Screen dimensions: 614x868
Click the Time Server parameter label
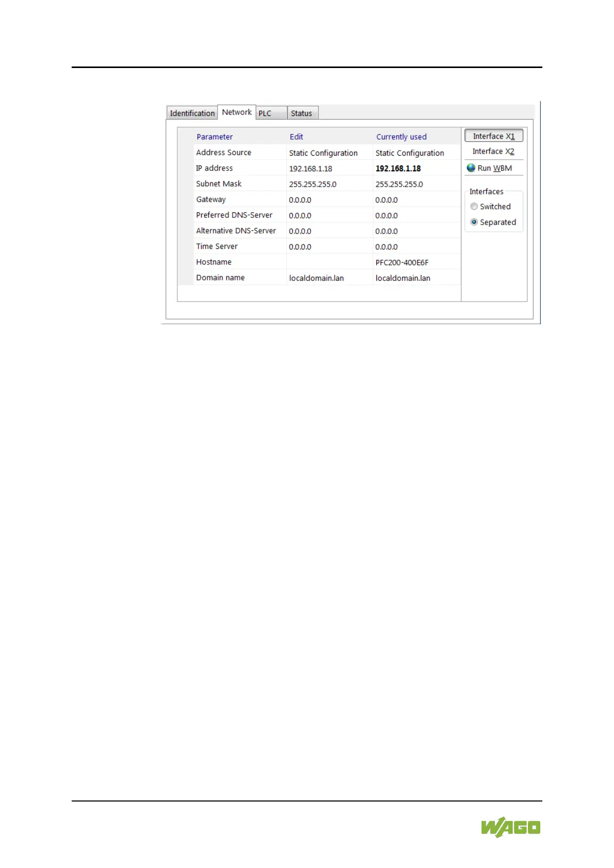tap(217, 246)
